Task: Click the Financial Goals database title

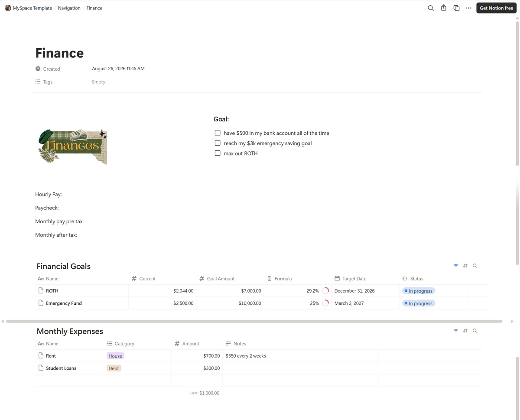Action: pos(64,266)
